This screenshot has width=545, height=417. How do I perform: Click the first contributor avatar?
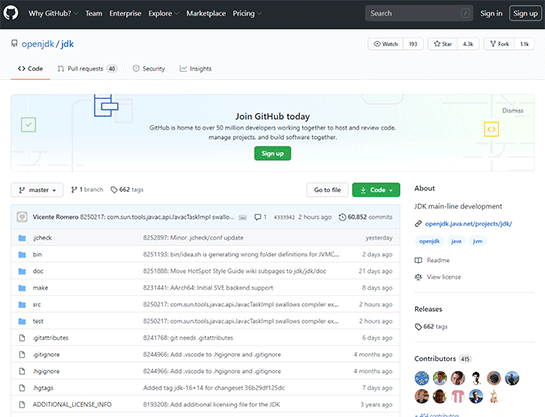(422, 378)
